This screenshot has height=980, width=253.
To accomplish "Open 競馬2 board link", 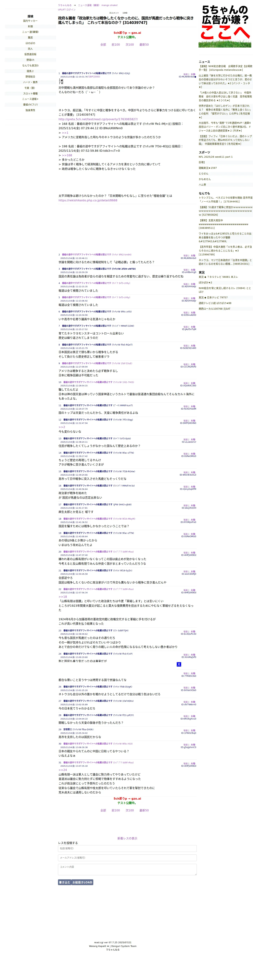I will pyautogui.click(x=30, y=71).
